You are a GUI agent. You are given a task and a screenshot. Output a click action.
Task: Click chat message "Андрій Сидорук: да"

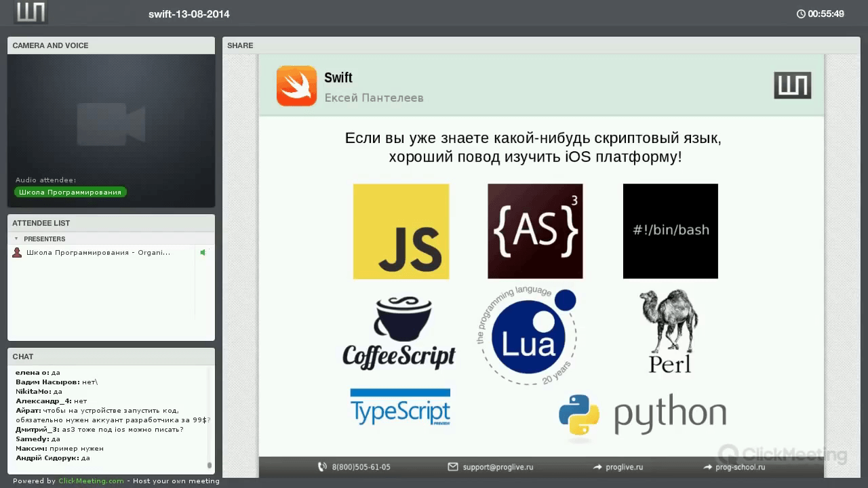click(x=53, y=458)
